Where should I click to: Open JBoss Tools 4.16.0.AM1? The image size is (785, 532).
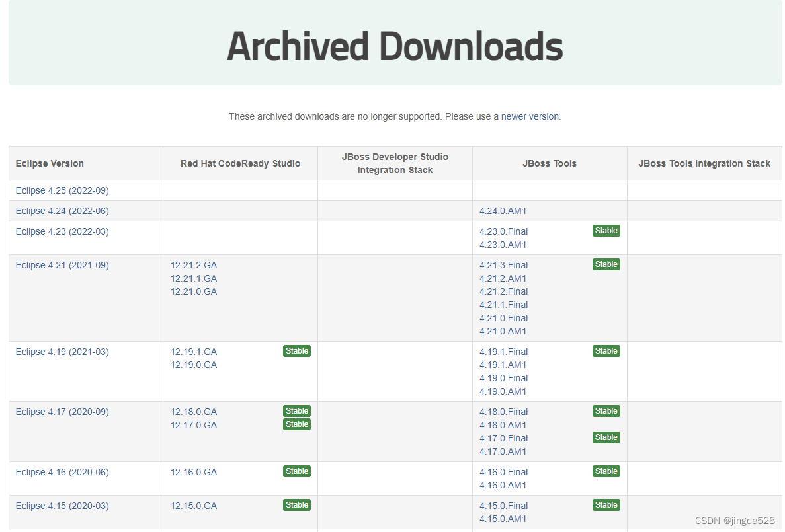pyautogui.click(x=503, y=485)
